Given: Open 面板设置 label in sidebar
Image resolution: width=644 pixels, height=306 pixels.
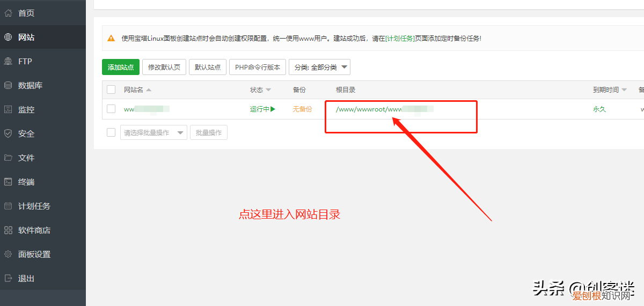Looking at the screenshot, I should pos(34,254).
